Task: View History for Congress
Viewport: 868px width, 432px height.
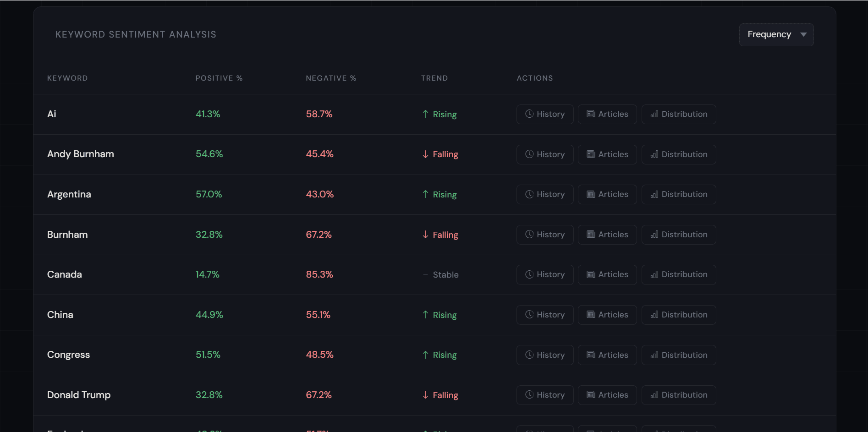Action: pos(545,355)
